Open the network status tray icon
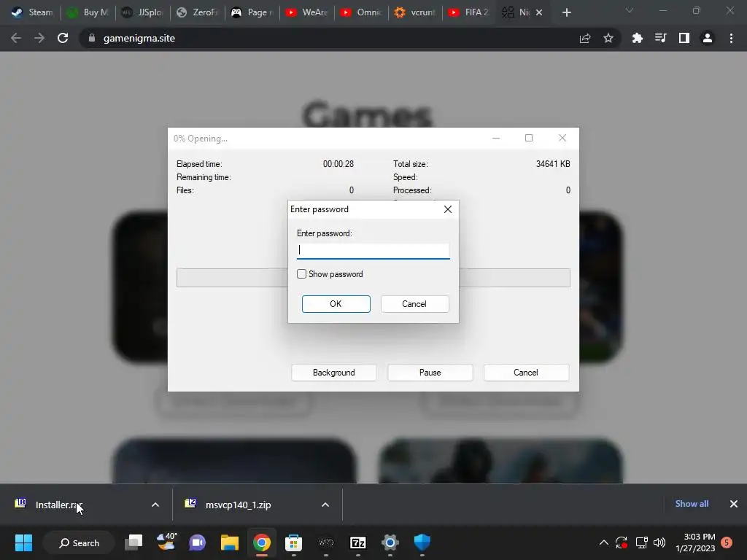 point(641,542)
